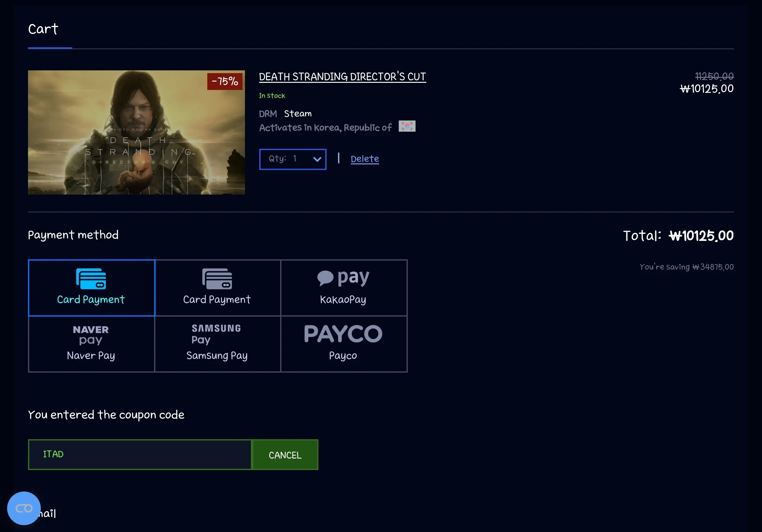Click the Steam DRM label
The height and width of the screenshot is (532, 762).
[x=298, y=114]
